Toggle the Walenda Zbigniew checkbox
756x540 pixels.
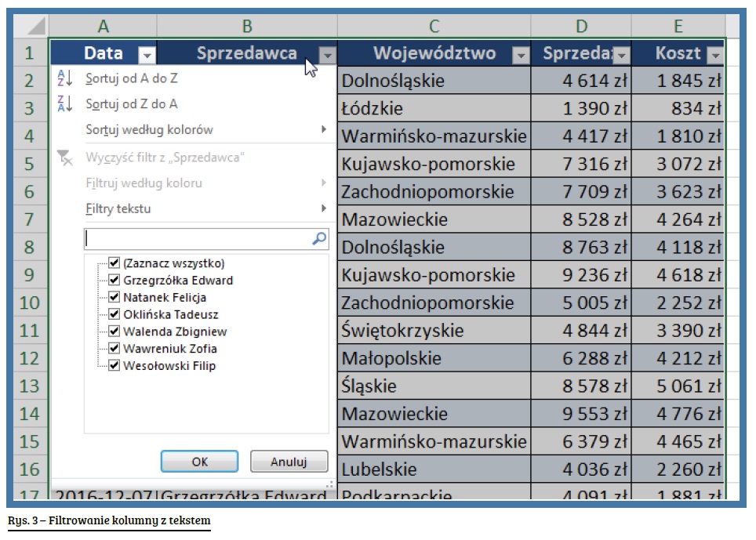[x=114, y=332]
